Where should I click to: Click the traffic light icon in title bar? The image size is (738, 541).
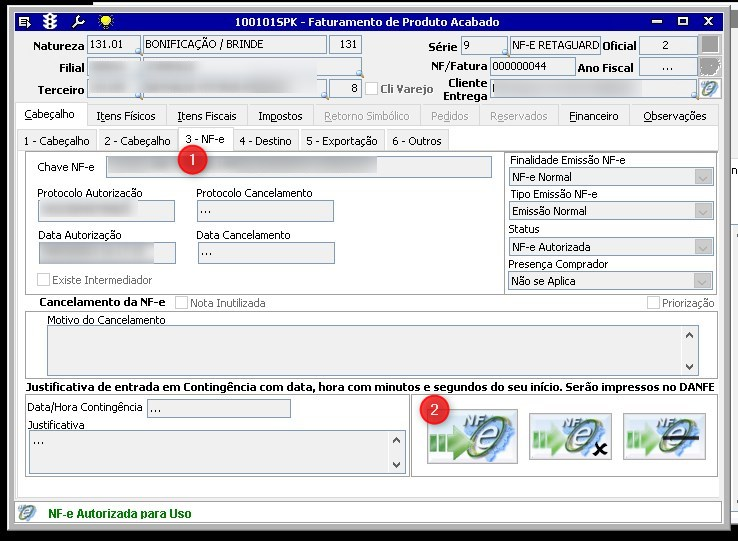click(50, 21)
